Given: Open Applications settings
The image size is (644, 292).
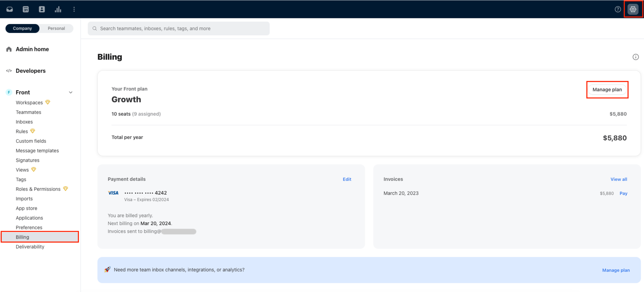Looking at the screenshot, I should pos(30,218).
